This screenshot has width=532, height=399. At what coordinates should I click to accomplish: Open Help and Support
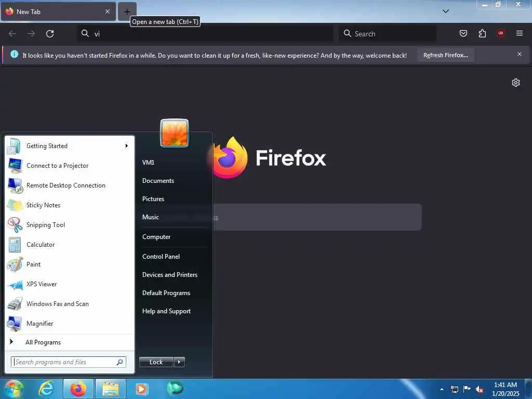[x=167, y=311]
